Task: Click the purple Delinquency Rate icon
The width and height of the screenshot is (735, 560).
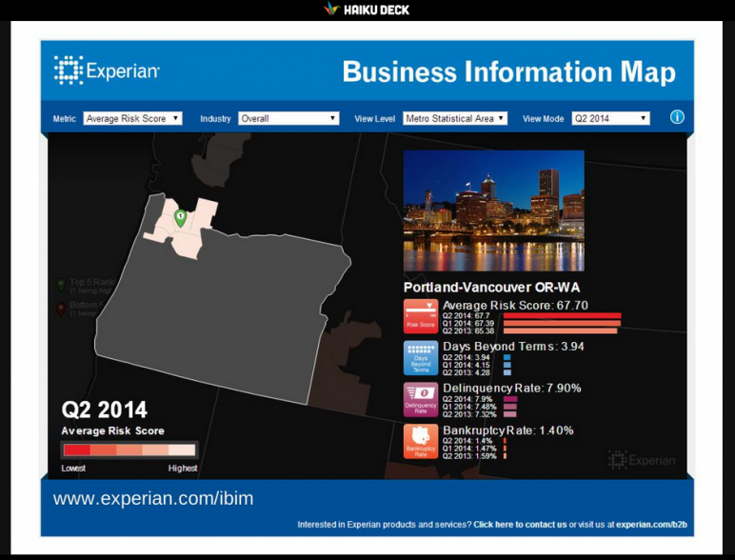Action: tap(421, 400)
